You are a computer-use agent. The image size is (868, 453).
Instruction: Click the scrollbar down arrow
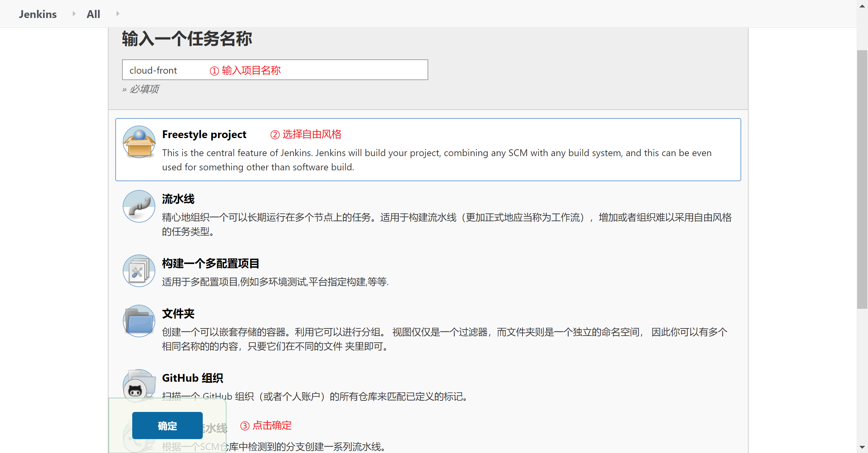[862, 448]
